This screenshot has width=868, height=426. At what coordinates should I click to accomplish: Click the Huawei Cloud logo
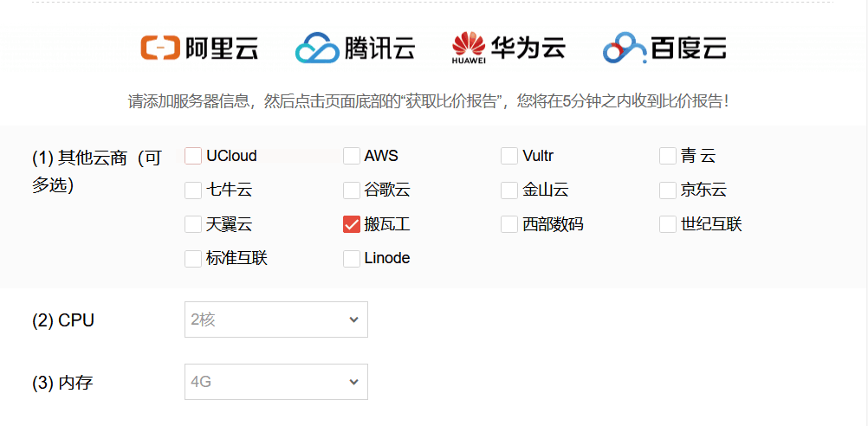pos(508,48)
